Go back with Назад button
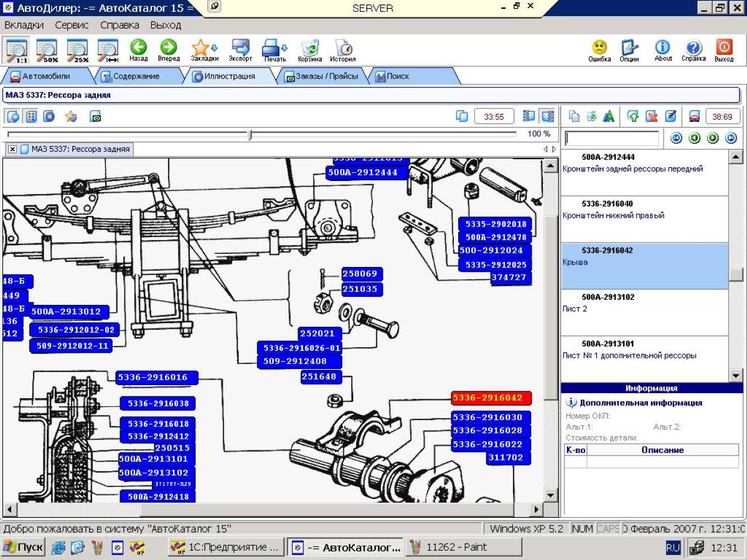Viewport: 747px width, 560px height. coord(138,50)
